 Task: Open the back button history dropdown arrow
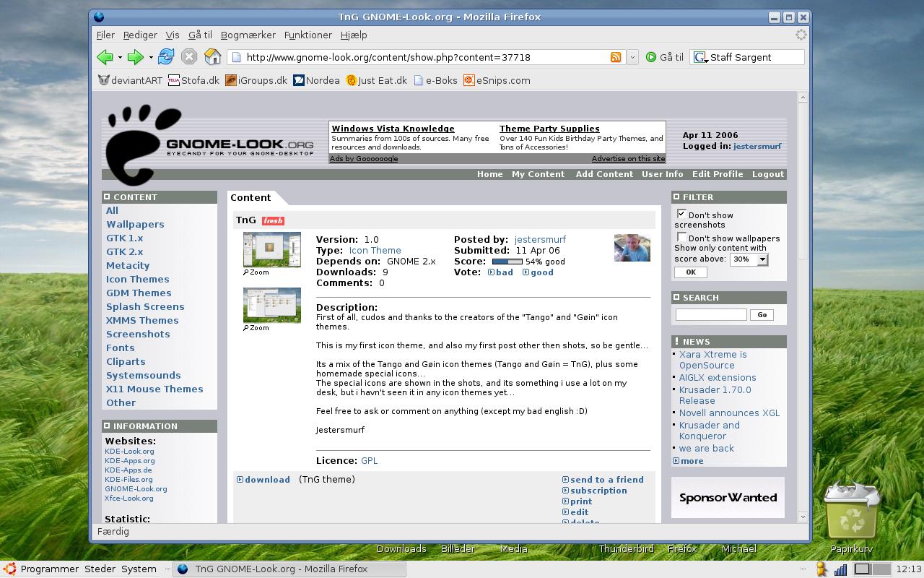[120, 57]
